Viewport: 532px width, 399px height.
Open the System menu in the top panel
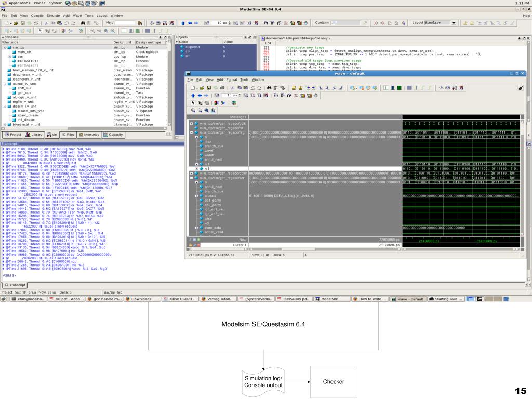click(56, 3)
